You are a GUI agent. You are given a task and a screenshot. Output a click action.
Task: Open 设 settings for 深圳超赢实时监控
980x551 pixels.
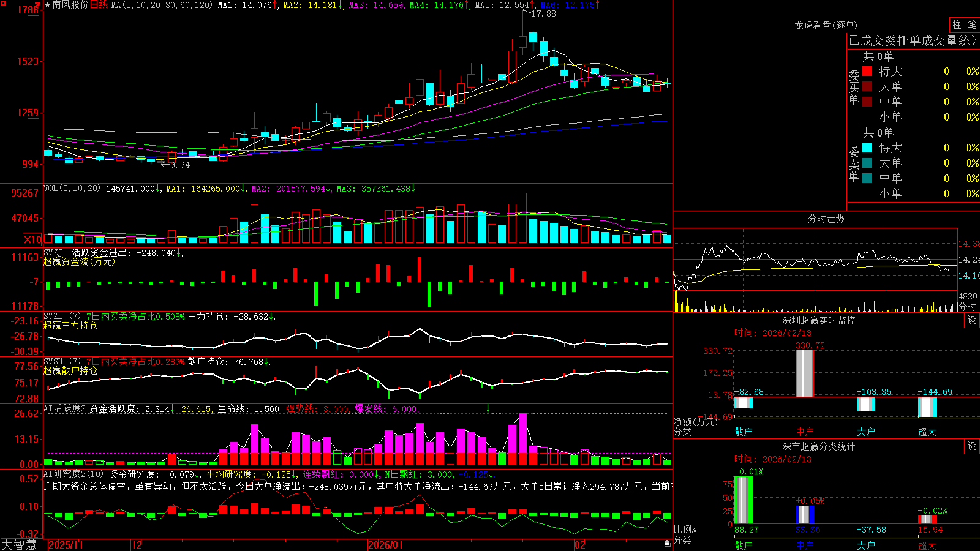(972, 320)
